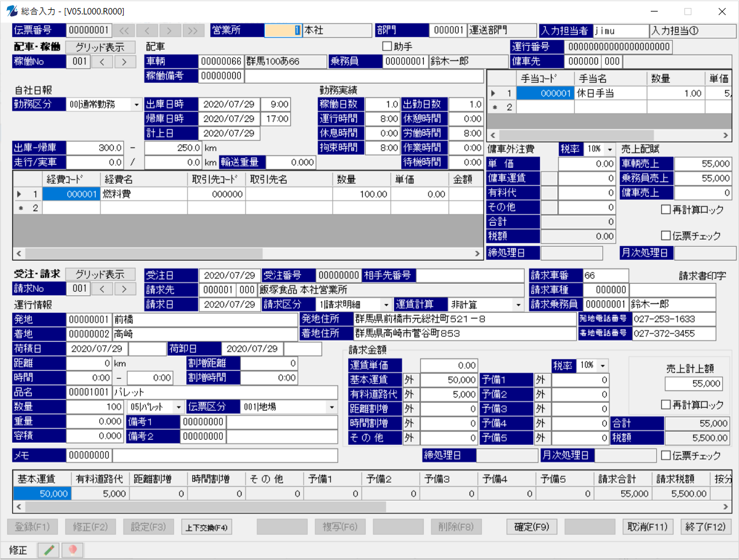Image resolution: width=739 pixels, height=560 pixels.
Task: Click the red balloon icon in the status bar
Action: pyautogui.click(x=72, y=550)
